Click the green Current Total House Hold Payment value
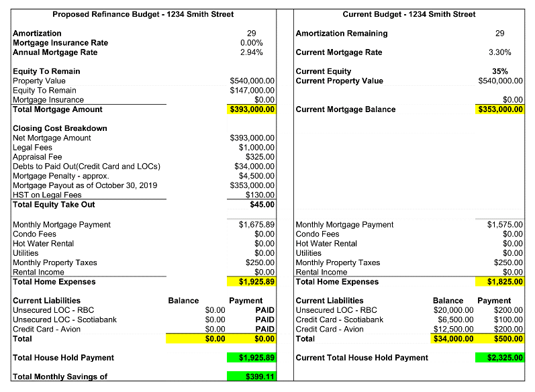The height and width of the screenshot is (392, 535). 500,358
